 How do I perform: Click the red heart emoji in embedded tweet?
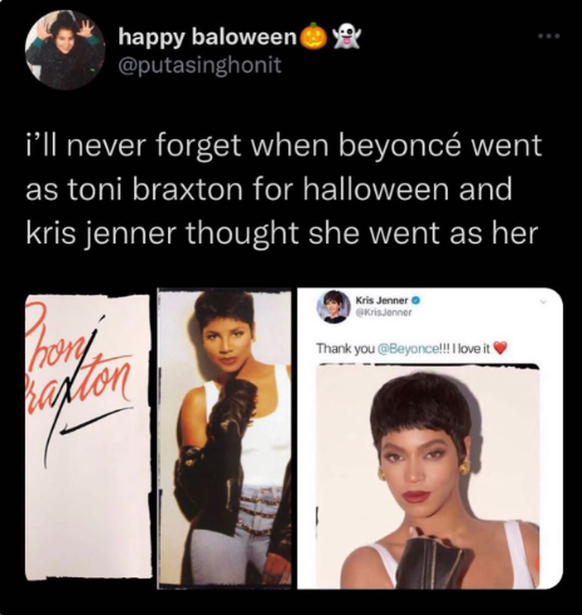[500, 348]
